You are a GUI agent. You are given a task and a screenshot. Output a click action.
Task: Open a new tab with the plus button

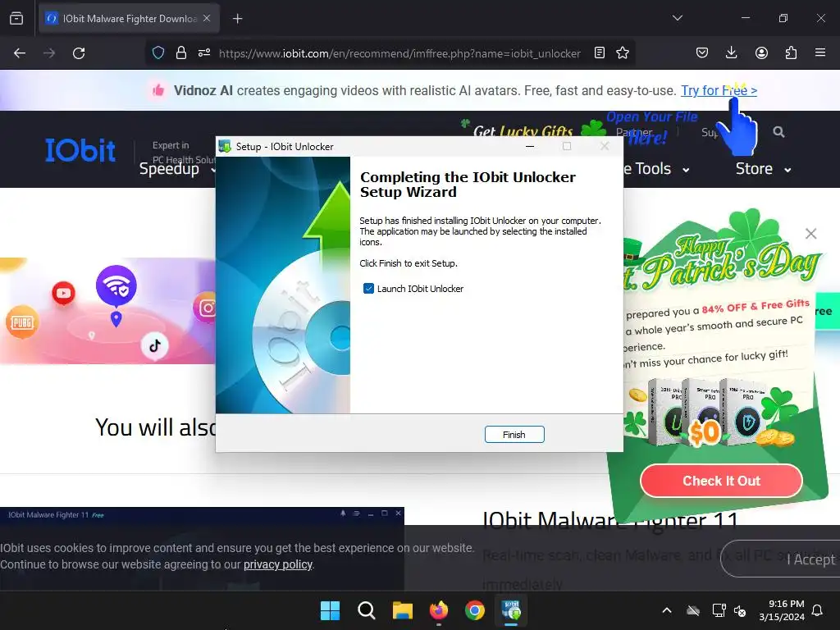tap(237, 19)
